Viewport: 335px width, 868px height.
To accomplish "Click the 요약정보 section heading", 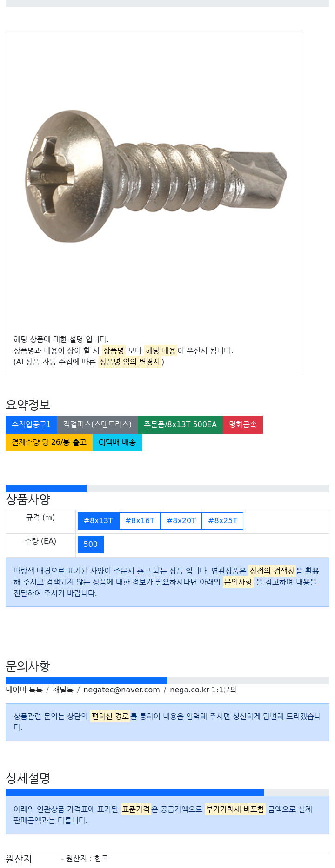I will click(x=28, y=405).
